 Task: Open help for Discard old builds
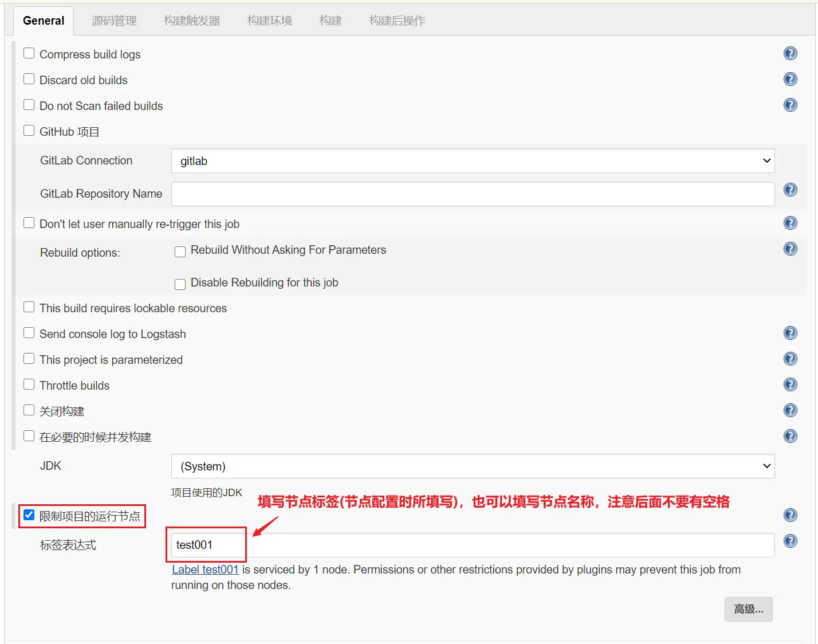(790, 79)
